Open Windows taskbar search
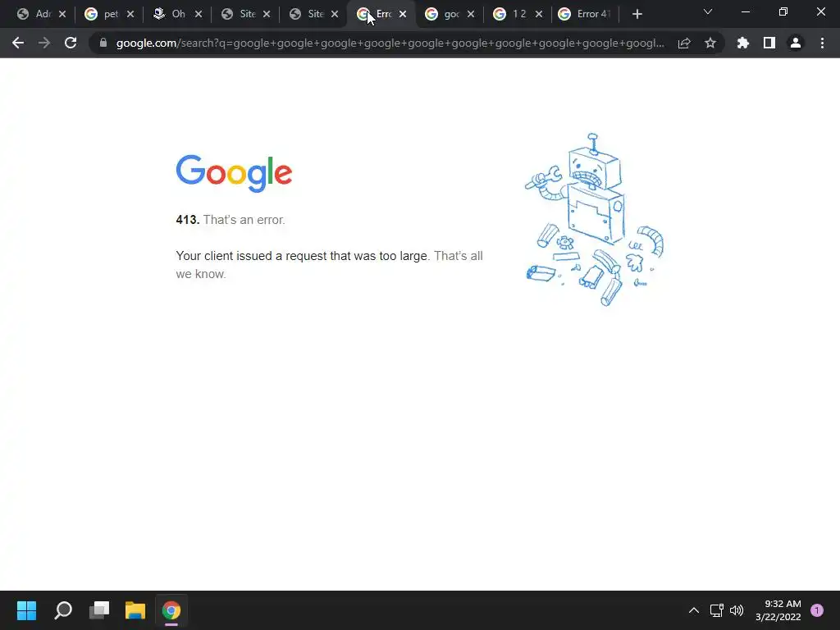 (x=63, y=610)
